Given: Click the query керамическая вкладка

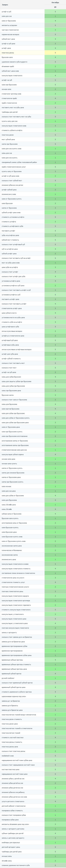Looking at the screenshot, I should click(x=10, y=34).
